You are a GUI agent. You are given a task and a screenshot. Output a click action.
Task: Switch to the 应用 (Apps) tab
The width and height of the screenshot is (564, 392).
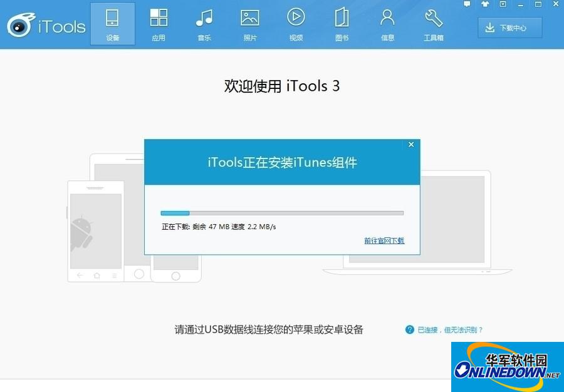pos(159,24)
